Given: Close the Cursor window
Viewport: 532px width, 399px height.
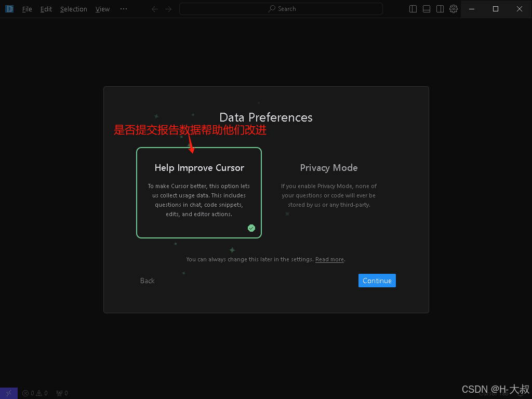Looking at the screenshot, I should pos(520,9).
